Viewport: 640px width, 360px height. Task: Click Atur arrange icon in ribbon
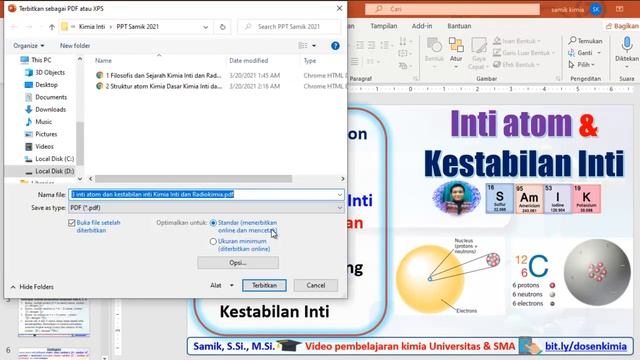coord(456,44)
